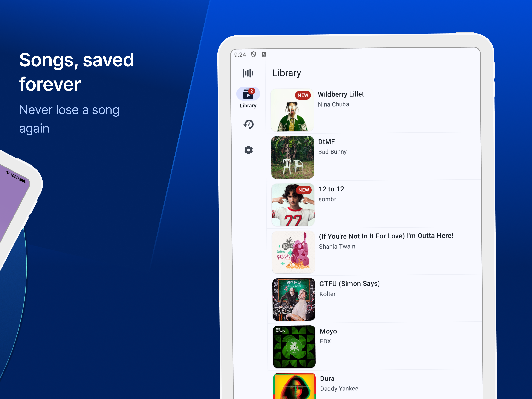
Task: Open the history clock icon
Action: pyautogui.click(x=248, y=124)
